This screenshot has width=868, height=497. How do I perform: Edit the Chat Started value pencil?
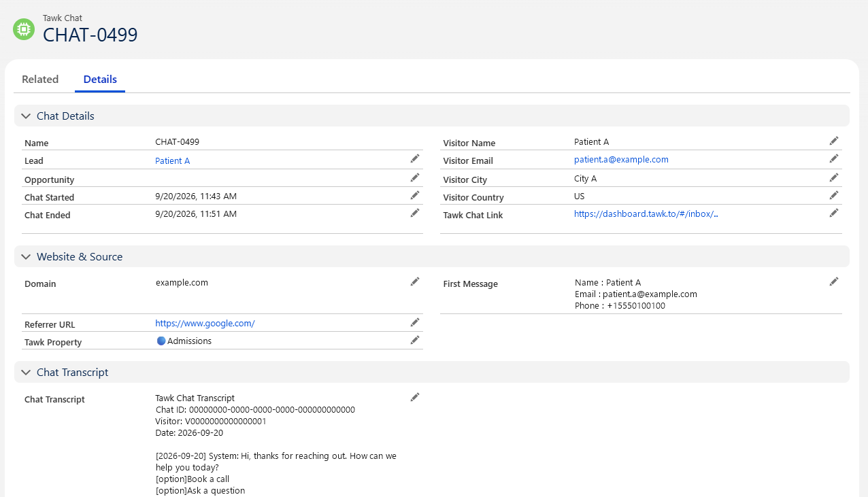tap(415, 195)
